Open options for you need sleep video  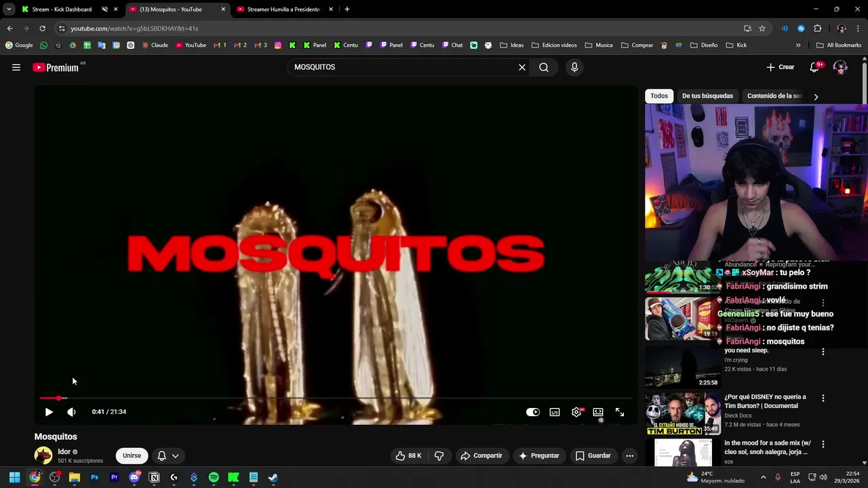pyautogui.click(x=823, y=352)
